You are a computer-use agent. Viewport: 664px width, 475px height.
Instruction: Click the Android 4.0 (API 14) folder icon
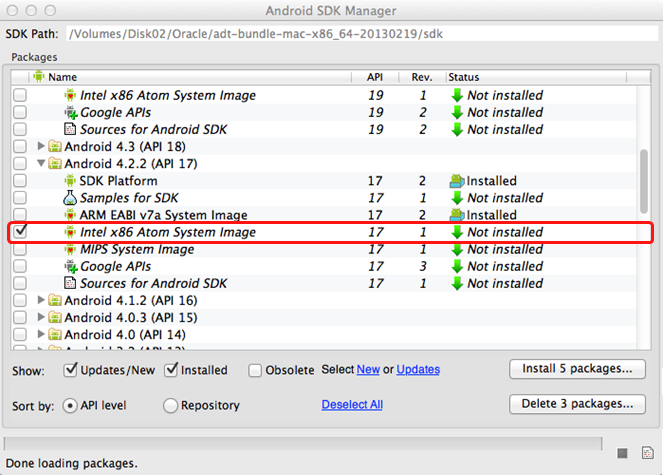click(54, 334)
